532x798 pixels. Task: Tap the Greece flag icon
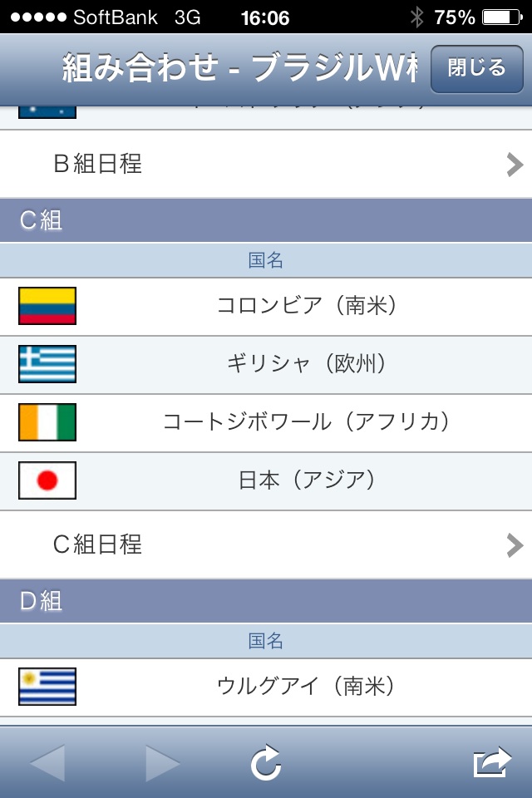[47, 364]
